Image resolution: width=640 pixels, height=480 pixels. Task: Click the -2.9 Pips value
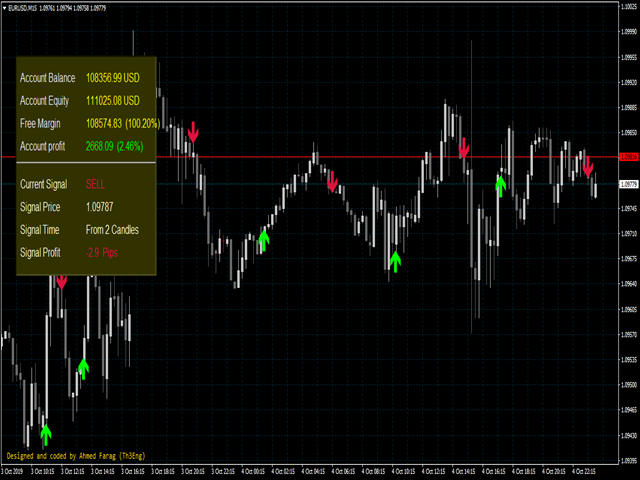pyautogui.click(x=102, y=253)
